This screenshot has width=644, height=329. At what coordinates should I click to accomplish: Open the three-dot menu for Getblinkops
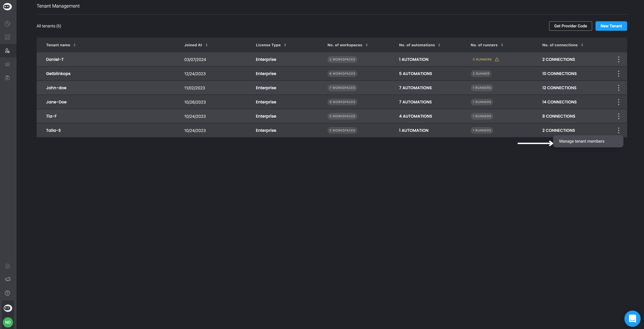tap(618, 74)
